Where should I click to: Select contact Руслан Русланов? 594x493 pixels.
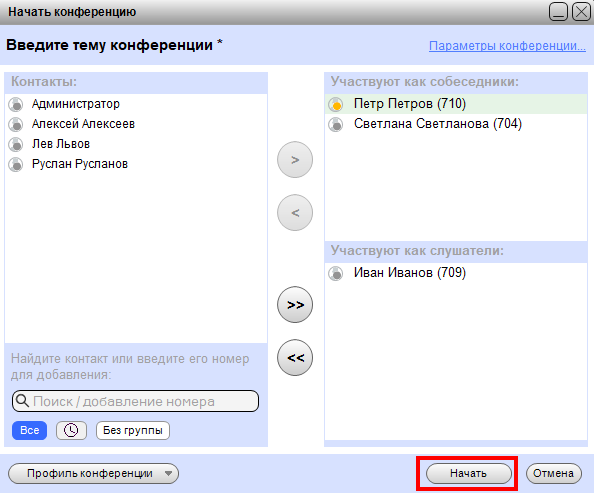click(80, 164)
